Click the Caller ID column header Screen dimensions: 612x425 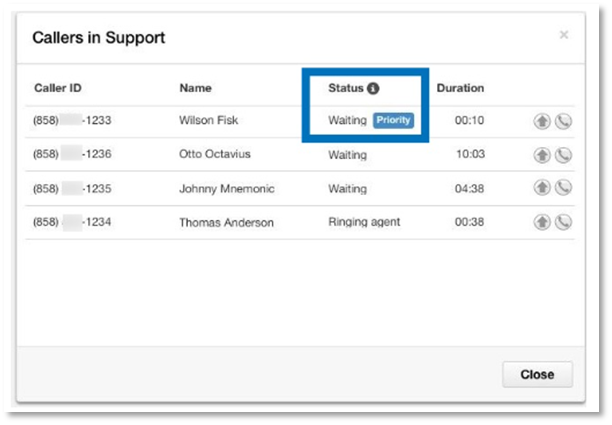point(58,89)
